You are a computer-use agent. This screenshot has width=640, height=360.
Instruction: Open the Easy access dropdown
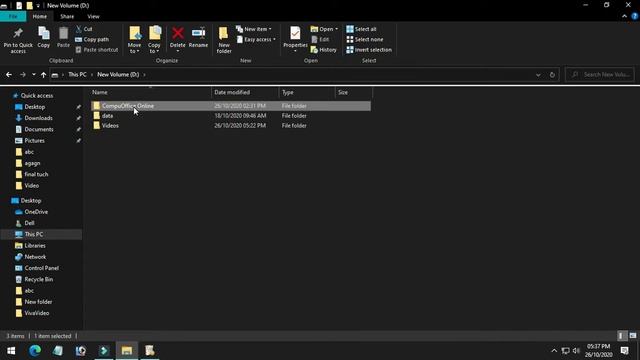tap(256, 40)
